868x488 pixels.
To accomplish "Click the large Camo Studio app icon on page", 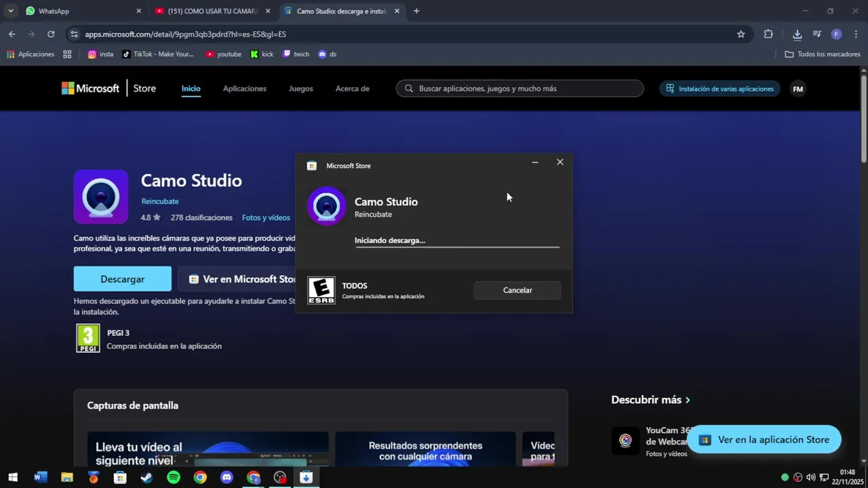I will (x=101, y=197).
